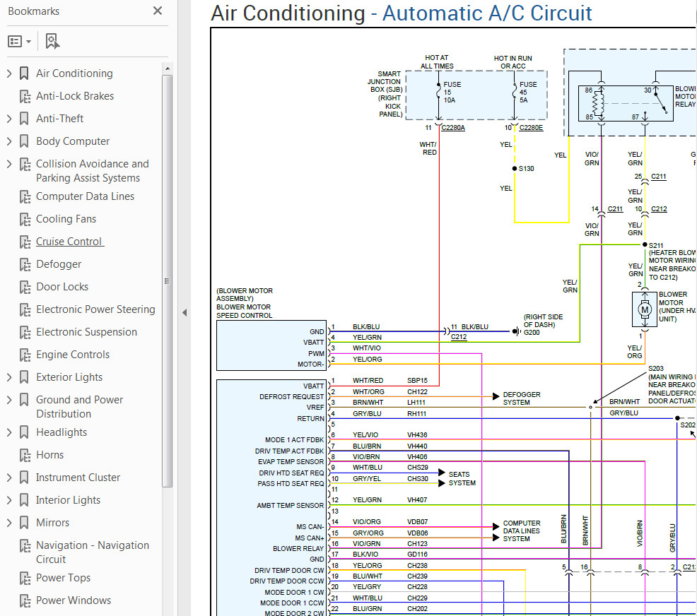The height and width of the screenshot is (616, 697).
Task: Click the Cruise Control bookmark icon
Action: coord(25,242)
